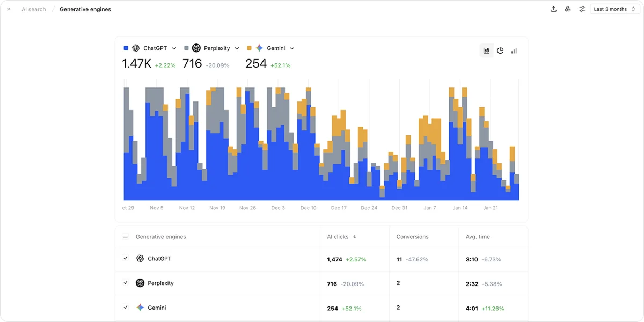The image size is (644, 322).
Task: Click gray Perplexity legend color swatch
Action: pos(186,48)
